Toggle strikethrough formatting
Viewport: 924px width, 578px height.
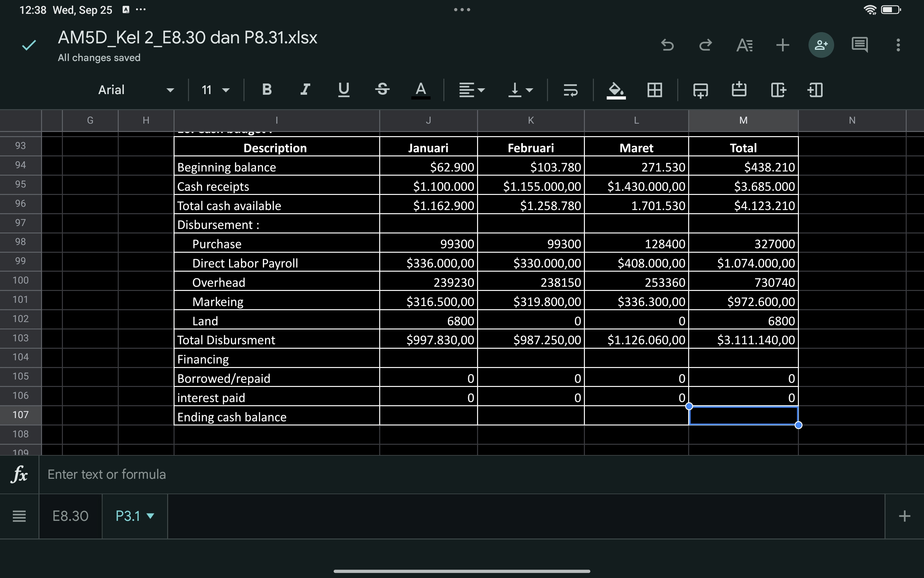[382, 90]
